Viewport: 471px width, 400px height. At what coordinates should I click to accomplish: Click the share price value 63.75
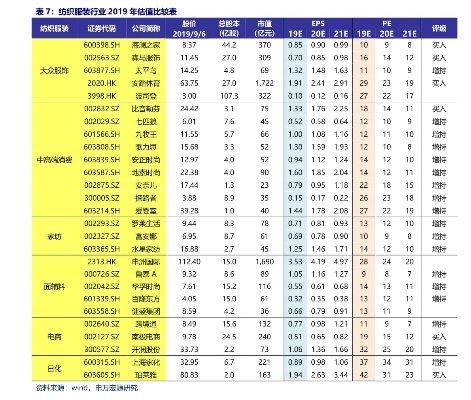[189, 83]
